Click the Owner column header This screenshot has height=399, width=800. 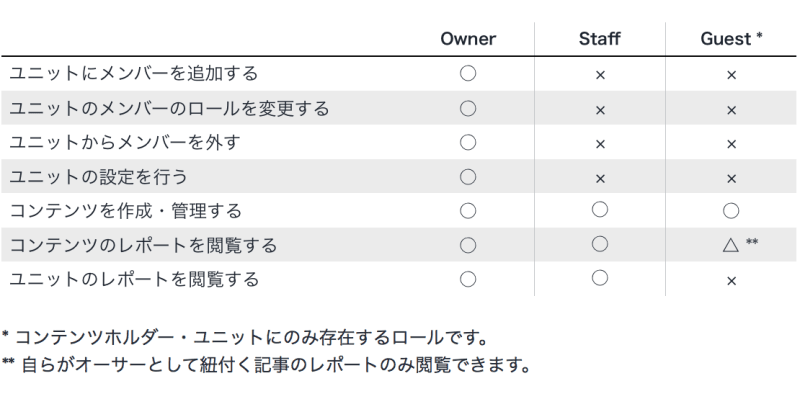(x=468, y=39)
